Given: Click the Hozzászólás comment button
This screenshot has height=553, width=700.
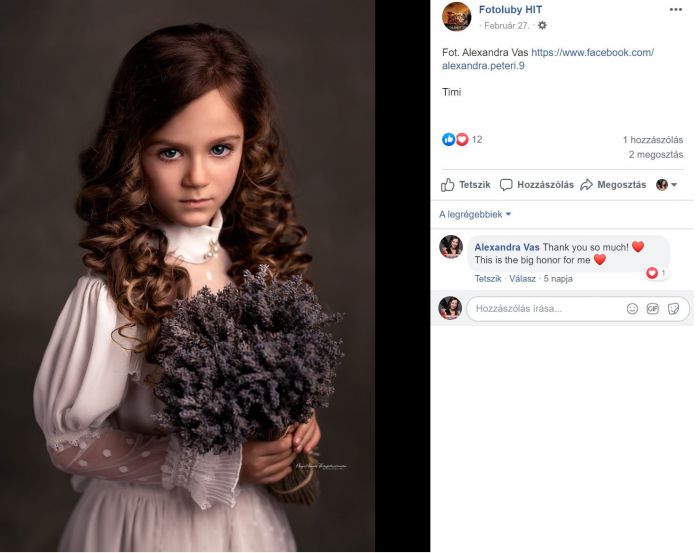Looking at the screenshot, I should coord(537,185).
